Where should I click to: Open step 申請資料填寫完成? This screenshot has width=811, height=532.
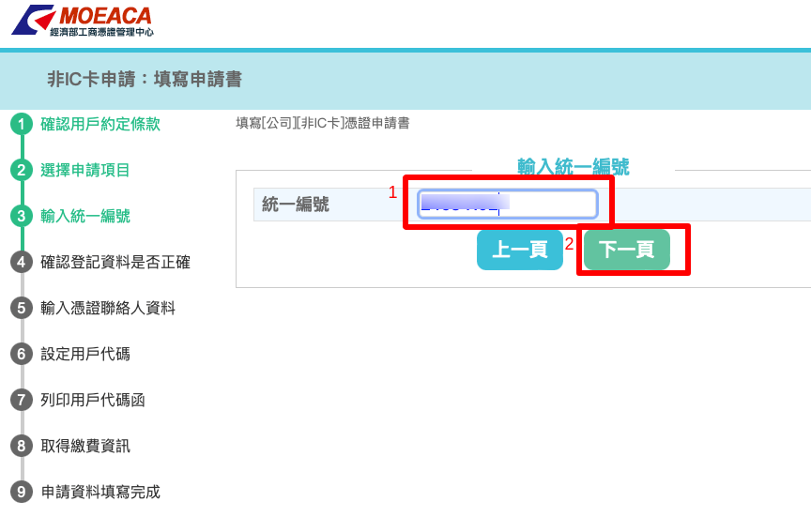pos(100,492)
